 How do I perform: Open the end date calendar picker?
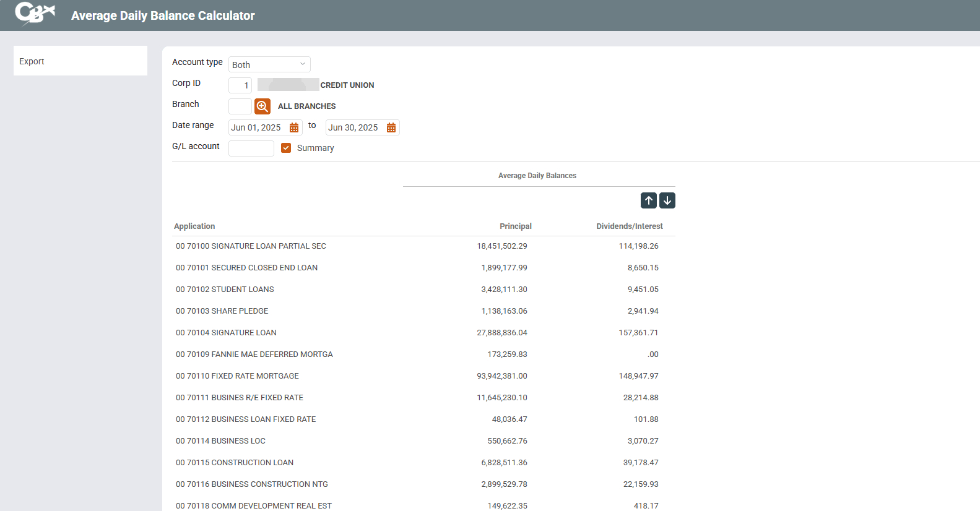coord(391,127)
